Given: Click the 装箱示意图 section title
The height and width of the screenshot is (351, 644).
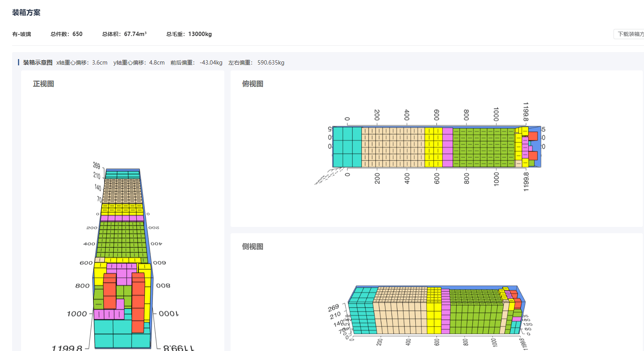Looking at the screenshot, I should pyautogui.click(x=38, y=63).
